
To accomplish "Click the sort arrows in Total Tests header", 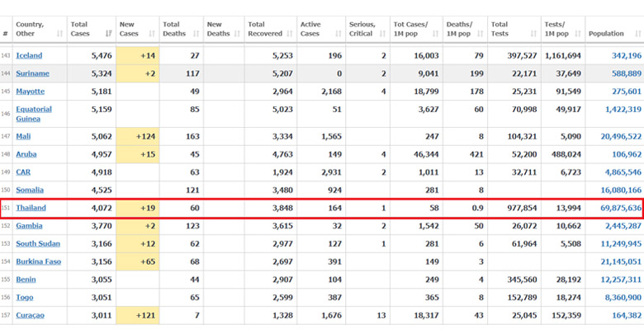I will pyautogui.click(x=534, y=34).
